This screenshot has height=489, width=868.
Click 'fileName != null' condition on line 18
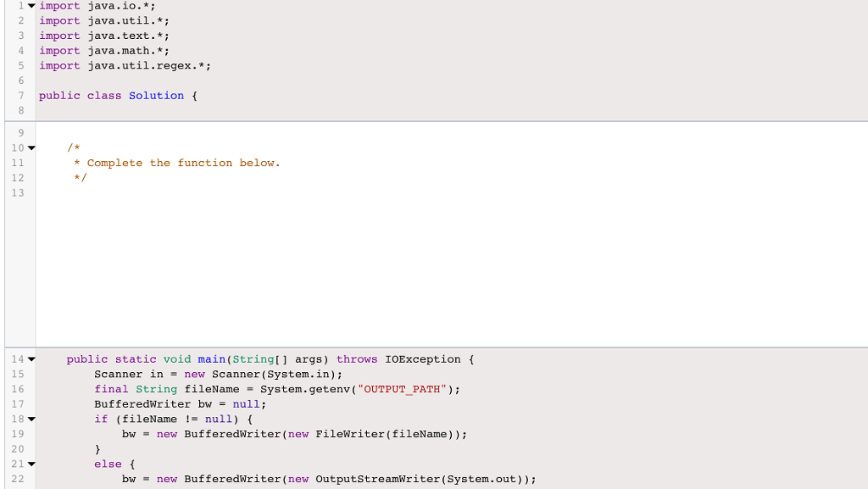pos(177,419)
